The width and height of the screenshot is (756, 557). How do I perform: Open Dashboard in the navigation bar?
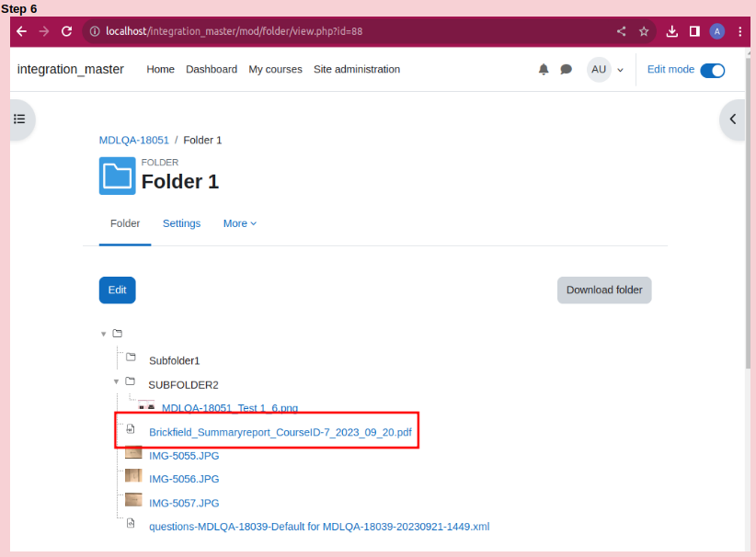tap(212, 69)
